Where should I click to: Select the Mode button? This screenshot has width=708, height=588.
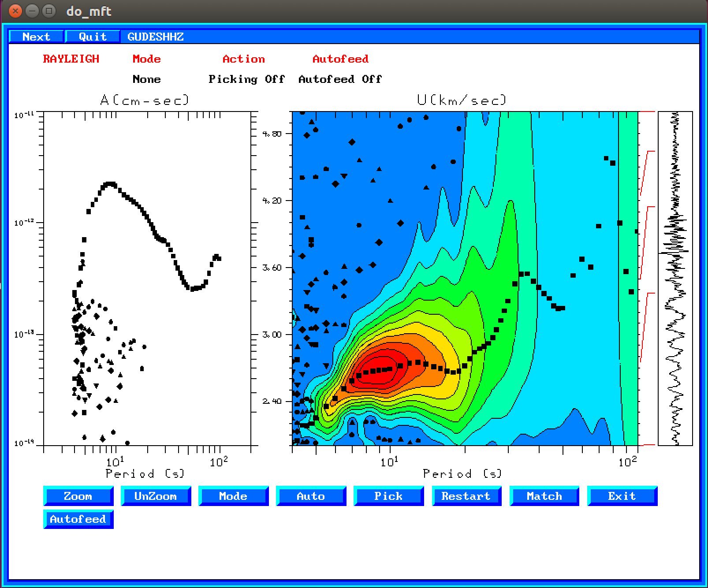coord(234,496)
